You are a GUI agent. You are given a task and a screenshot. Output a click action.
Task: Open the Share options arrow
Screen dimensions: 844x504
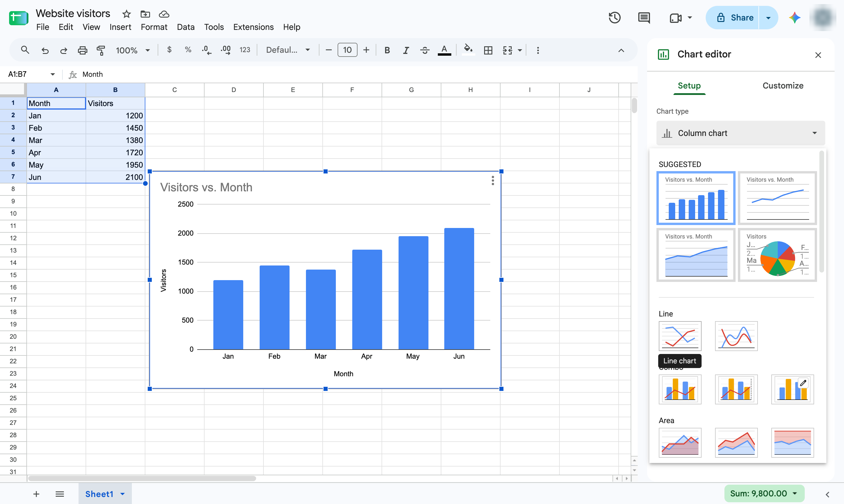click(768, 18)
